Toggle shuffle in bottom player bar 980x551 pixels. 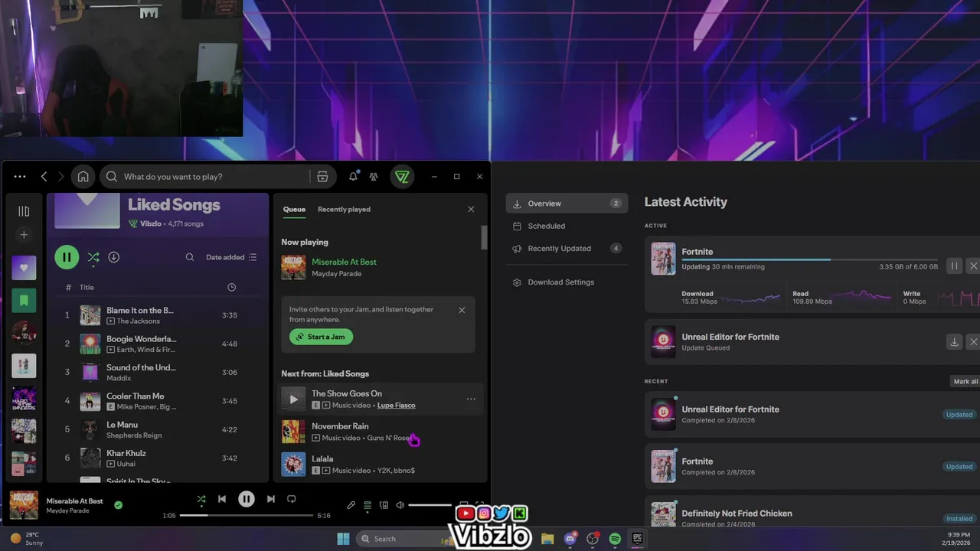click(201, 499)
